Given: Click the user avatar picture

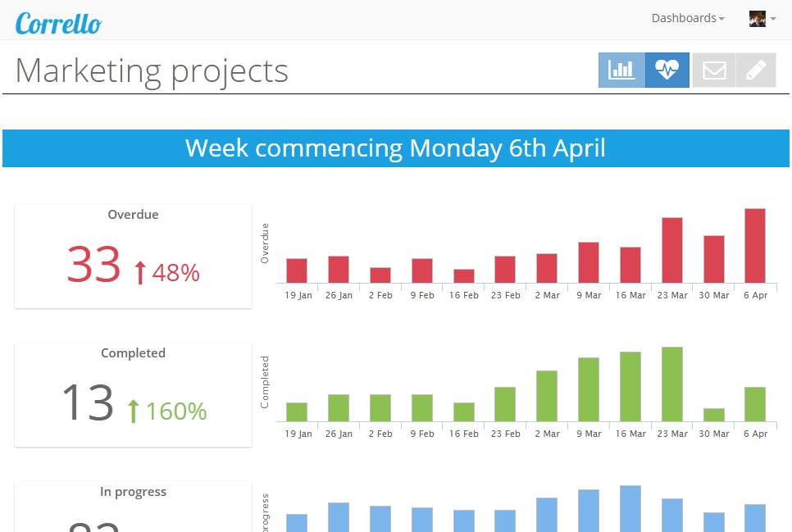Looking at the screenshot, I should coord(757,19).
